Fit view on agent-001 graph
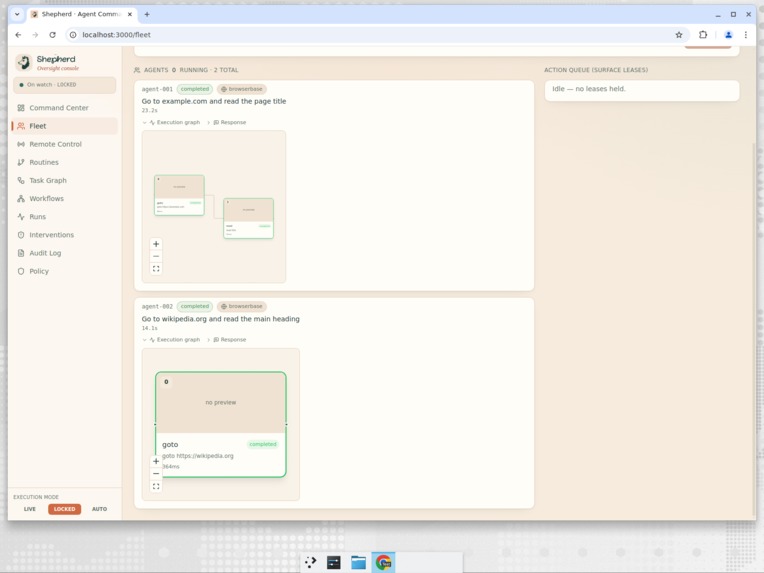 pos(156,268)
